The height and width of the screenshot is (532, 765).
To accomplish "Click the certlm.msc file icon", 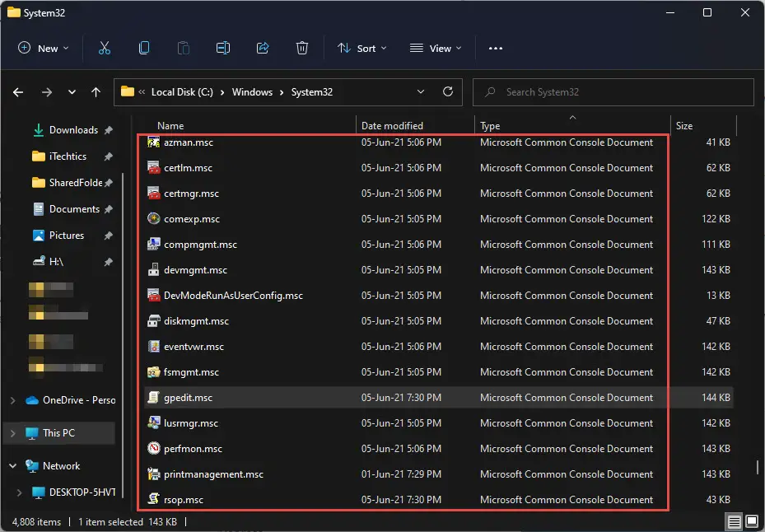I will (x=154, y=167).
